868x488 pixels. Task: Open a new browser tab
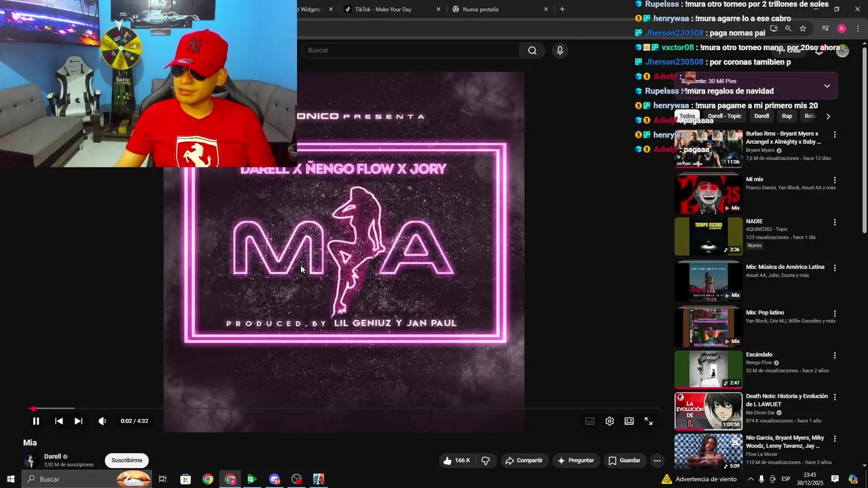point(562,9)
